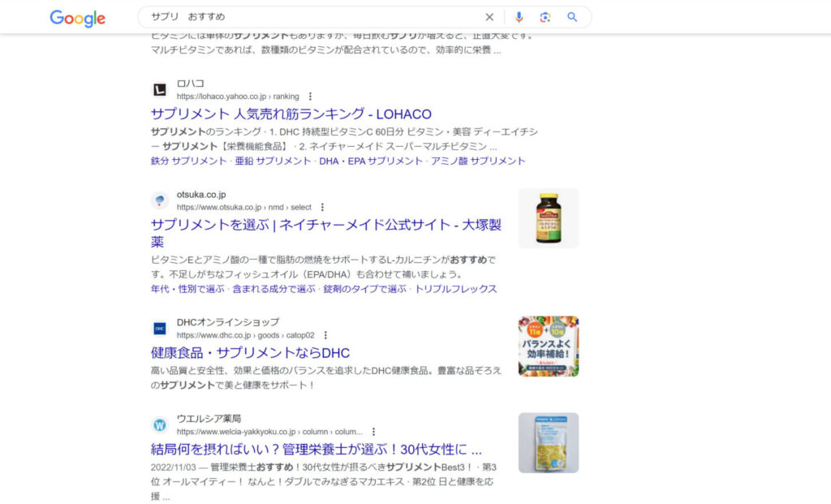Open ネイチャーメイド公式サイト result title
Image resolution: width=831 pixels, height=504 pixels.
[326, 233]
